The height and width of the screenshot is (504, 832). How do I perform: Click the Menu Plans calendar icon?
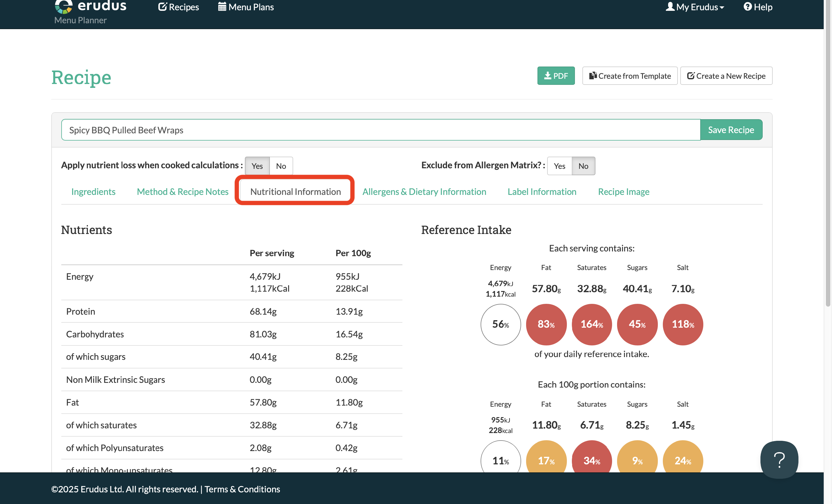(222, 7)
